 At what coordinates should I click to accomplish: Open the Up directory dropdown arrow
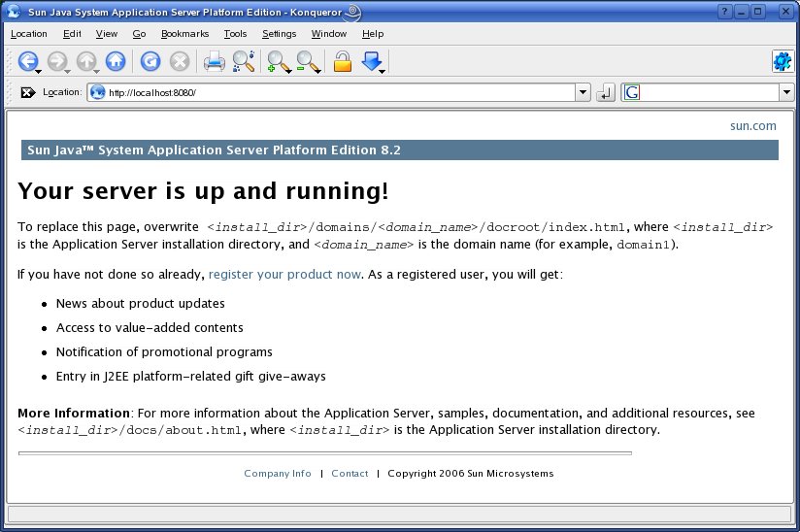96,72
